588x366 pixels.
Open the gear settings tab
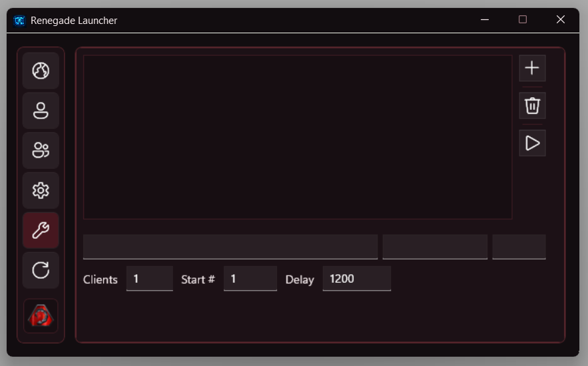point(41,190)
